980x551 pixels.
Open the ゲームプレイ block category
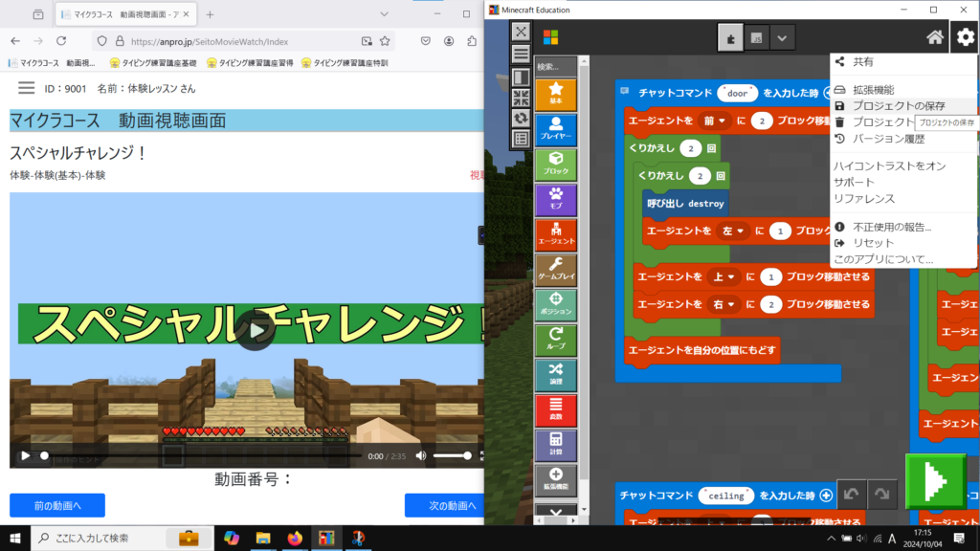[x=556, y=269]
